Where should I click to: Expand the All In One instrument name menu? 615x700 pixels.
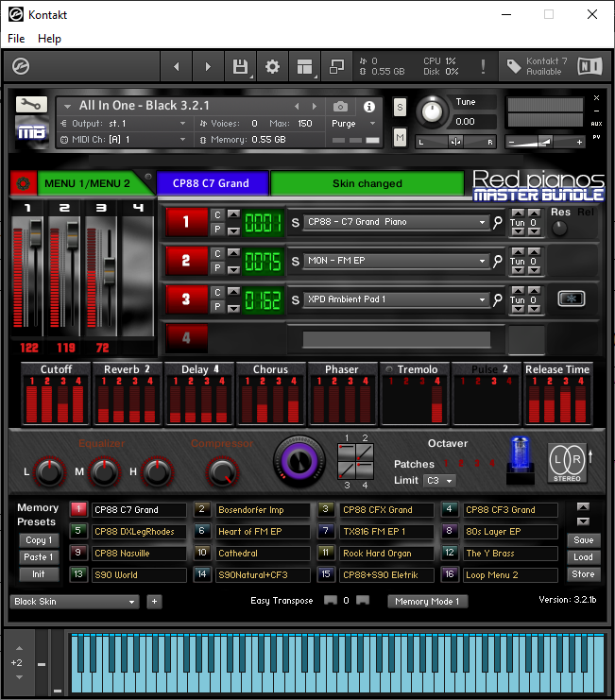pyautogui.click(x=68, y=106)
